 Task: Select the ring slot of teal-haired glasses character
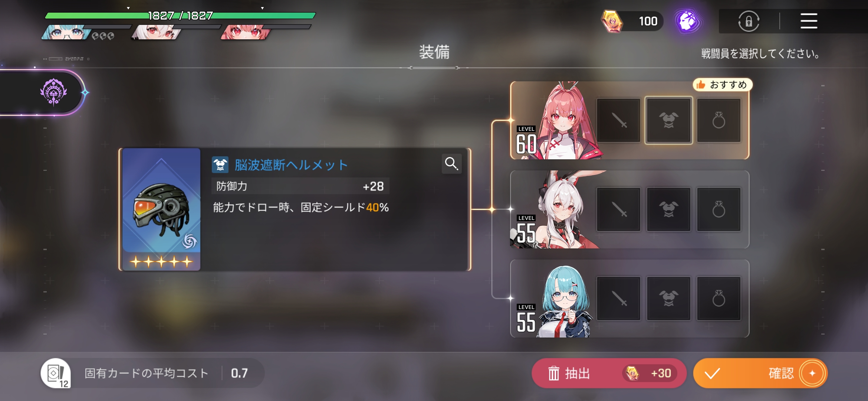(719, 299)
